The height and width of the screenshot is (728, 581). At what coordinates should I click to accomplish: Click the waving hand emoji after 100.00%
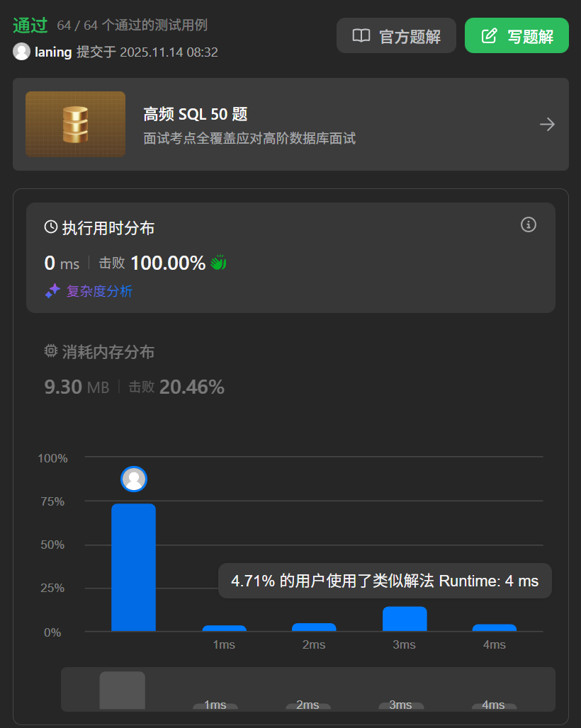pyautogui.click(x=218, y=262)
